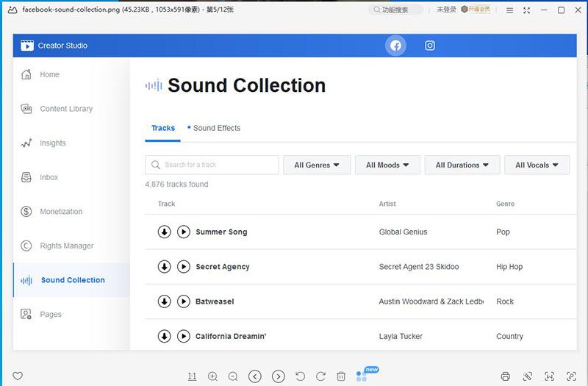Switch to the Facebook platform icon
588x386 pixels.
pos(395,46)
